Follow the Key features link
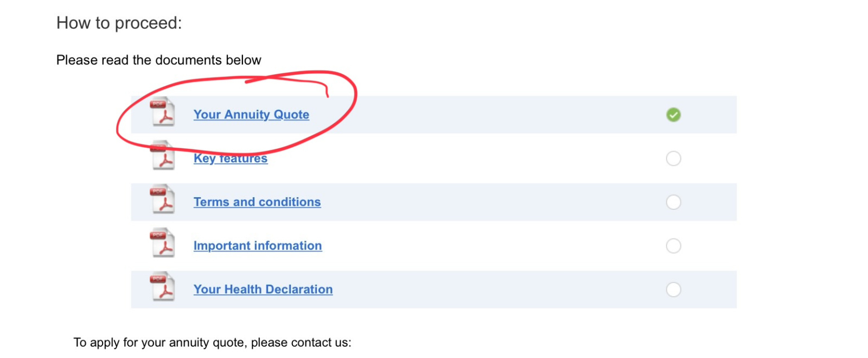This screenshot has width=868, height=358. [x=231, y=159]
